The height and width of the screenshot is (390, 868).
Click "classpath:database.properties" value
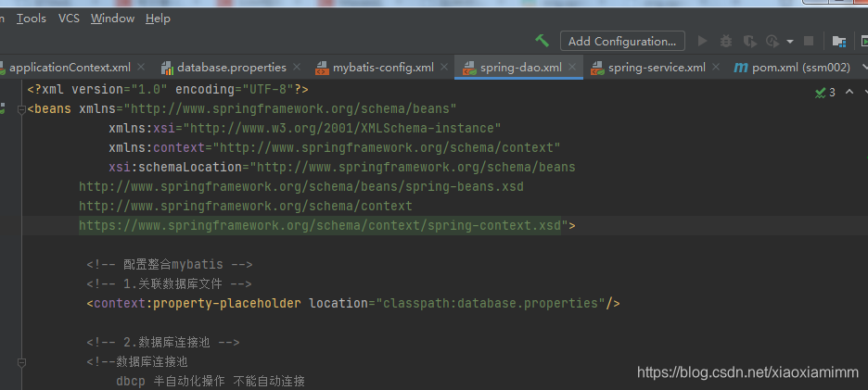pos(491,303)
